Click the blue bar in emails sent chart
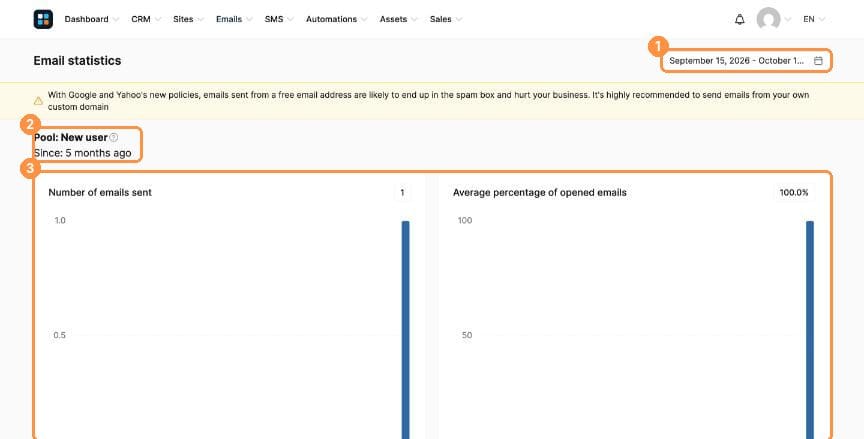 coord(406,330)
